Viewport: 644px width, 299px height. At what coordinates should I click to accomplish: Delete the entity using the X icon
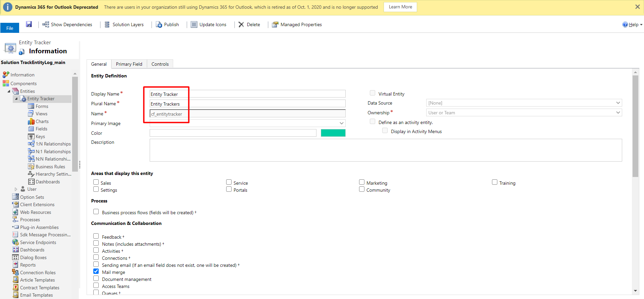pos(241,24)
